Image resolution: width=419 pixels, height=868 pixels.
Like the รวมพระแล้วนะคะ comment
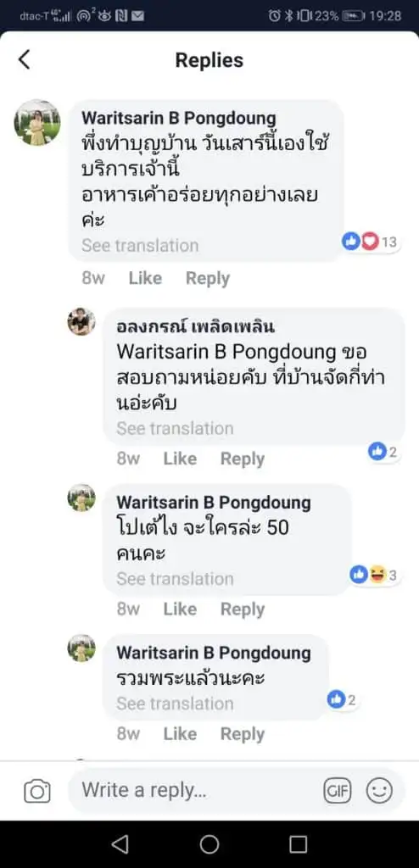(180, 733)
